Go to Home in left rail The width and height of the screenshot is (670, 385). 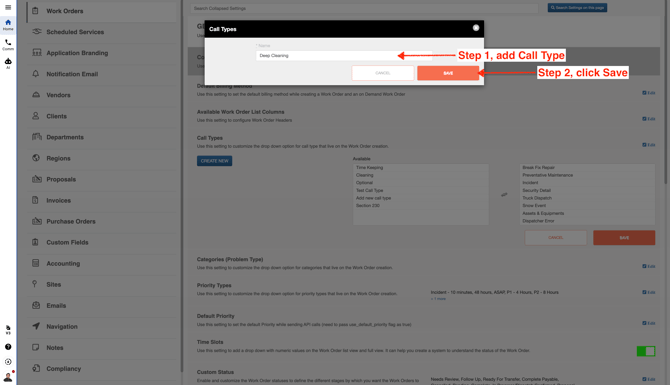point(8,24)
